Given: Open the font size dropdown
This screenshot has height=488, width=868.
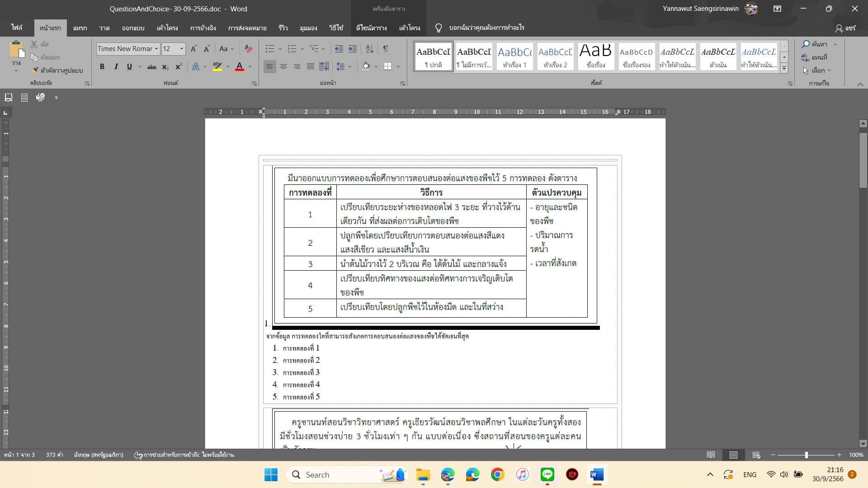Looking at the screenshot, I should pyautogui.click(x=180, y=48).
